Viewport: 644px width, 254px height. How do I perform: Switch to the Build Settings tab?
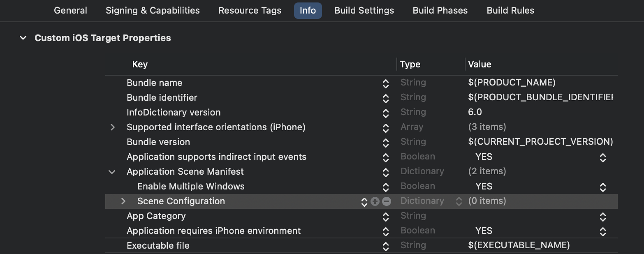tap(364, 10)
